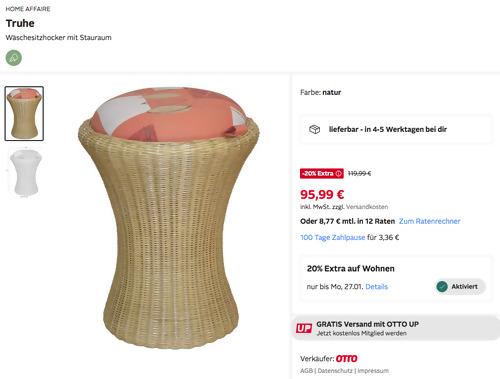Screen dimensions: 500x379
Task: Click the delivery package box icon
Action: point(314,129)
